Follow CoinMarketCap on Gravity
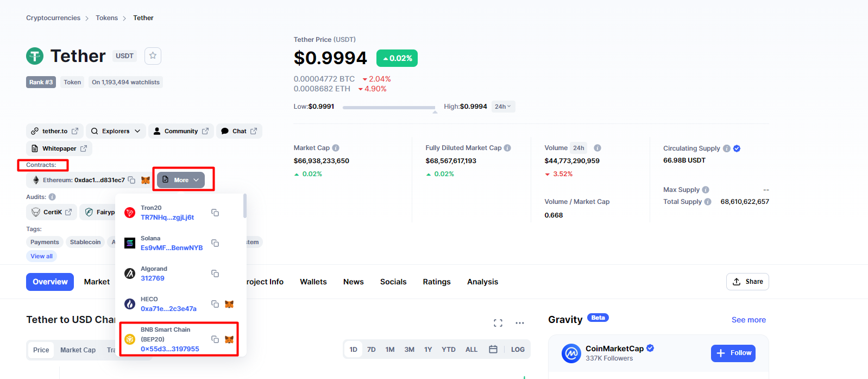 pyautogui.click(x=733, y=353)
